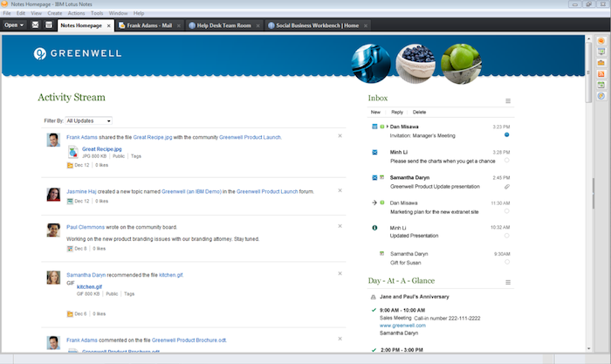
Task: Open the File menu
Action: pos(7,13)
